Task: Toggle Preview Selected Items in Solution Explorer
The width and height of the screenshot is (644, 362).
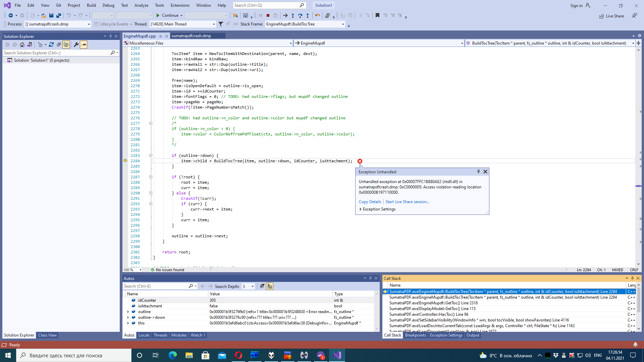Action: 84,44
